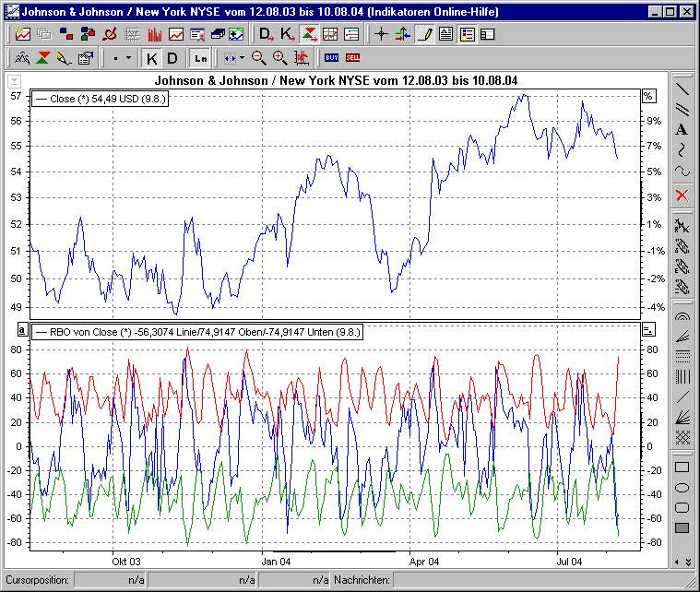Image resolution: width=700 pixels, height=592 pixels.
Task: Select the crosshair cursor tool
Action: (x=382, y=34)
